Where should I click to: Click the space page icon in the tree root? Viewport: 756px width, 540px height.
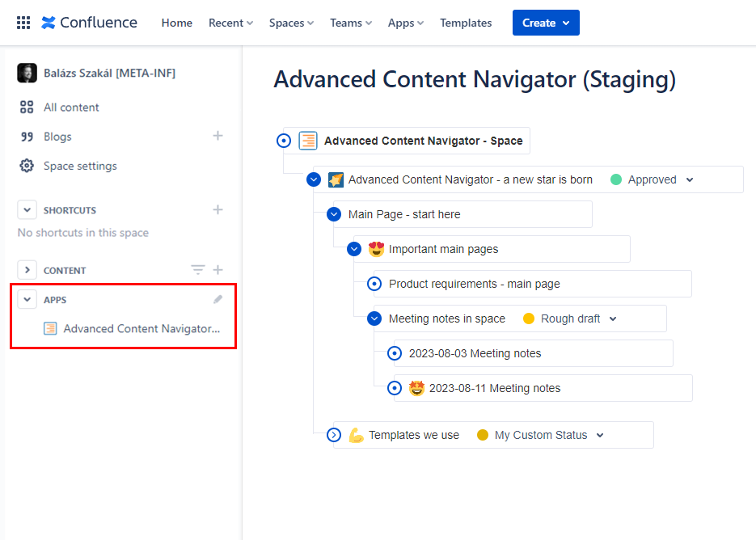coord(307,141)
